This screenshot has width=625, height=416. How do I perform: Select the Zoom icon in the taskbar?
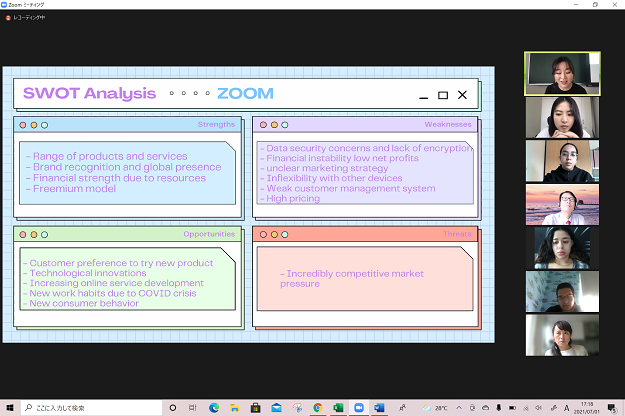(x=359, y=408)
